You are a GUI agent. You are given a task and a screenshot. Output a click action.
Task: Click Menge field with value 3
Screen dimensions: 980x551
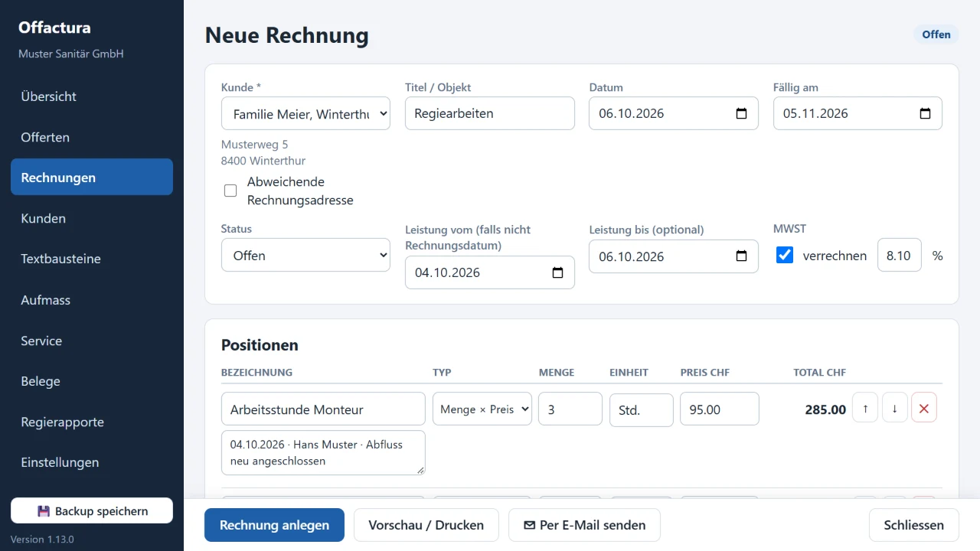click(570, 409)
